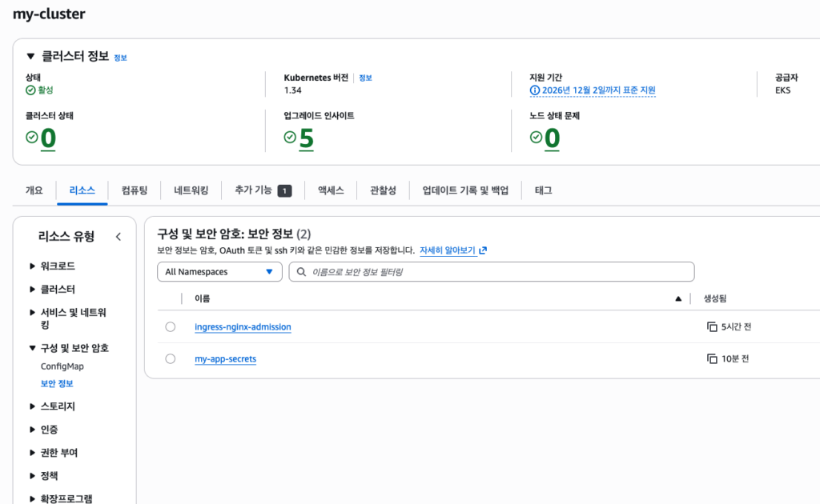
Task: Click copy icon next to 5시간 전
Action: coord(712,327)
